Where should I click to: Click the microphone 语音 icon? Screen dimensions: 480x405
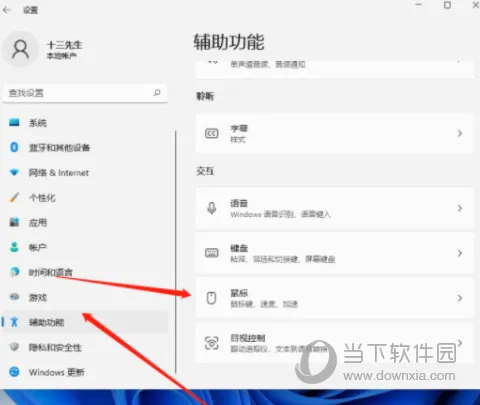(x=212, y=208)
